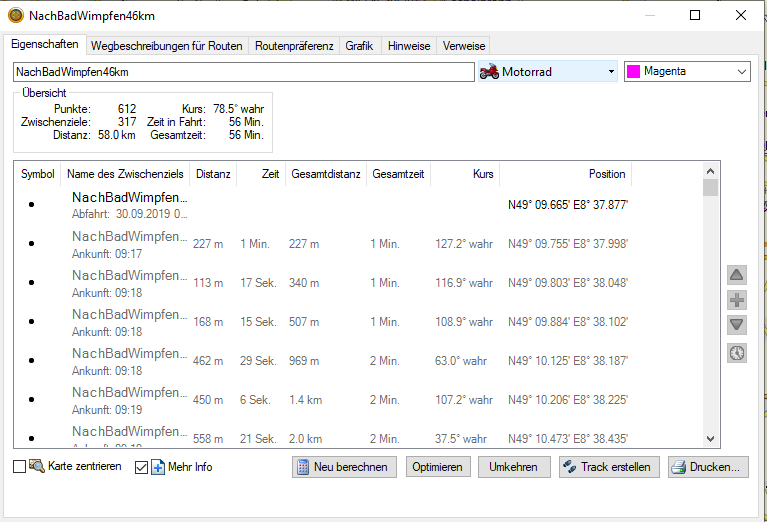Click Neu berechnen with calculator icon
The width and height of the screenshot is (767, 522).
345,467
